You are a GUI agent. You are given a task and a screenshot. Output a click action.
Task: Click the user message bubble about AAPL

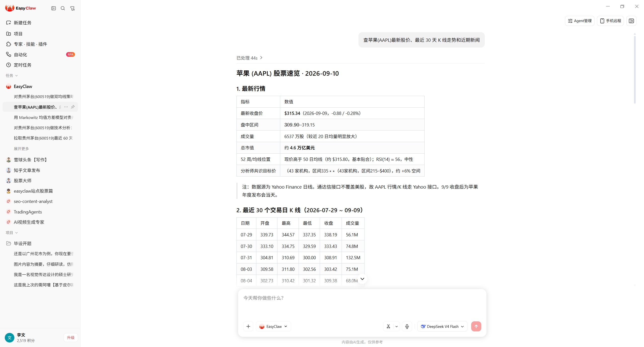point(421,40)
